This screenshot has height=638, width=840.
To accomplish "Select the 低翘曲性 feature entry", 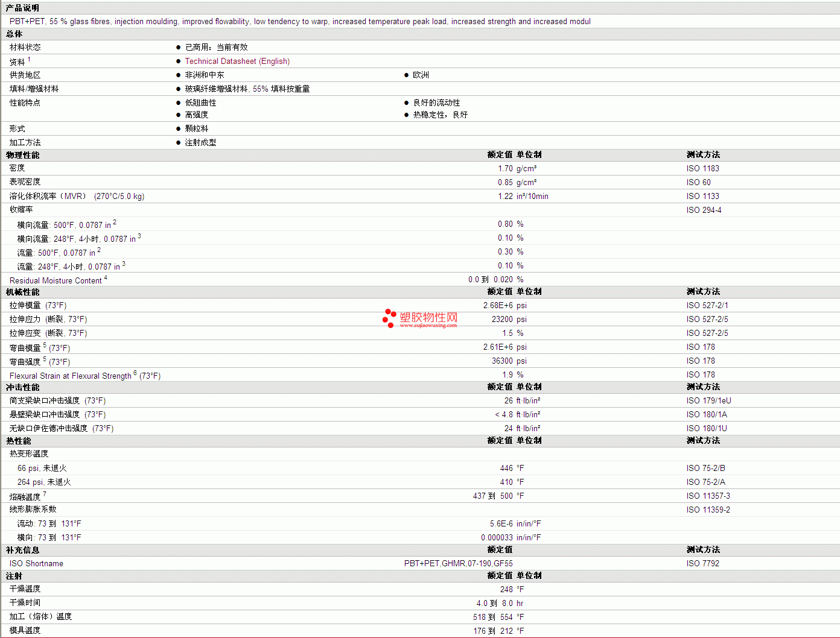I will tap(201, 103).
